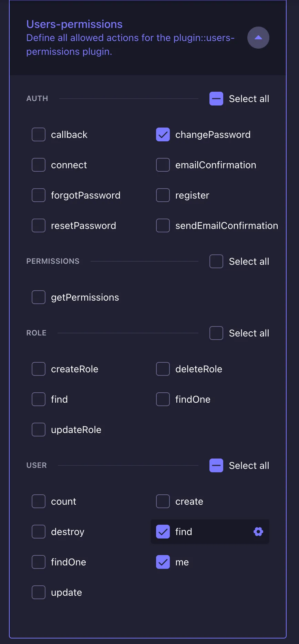
Task: Enable the updateRole permission
Action: pos(38,430)
